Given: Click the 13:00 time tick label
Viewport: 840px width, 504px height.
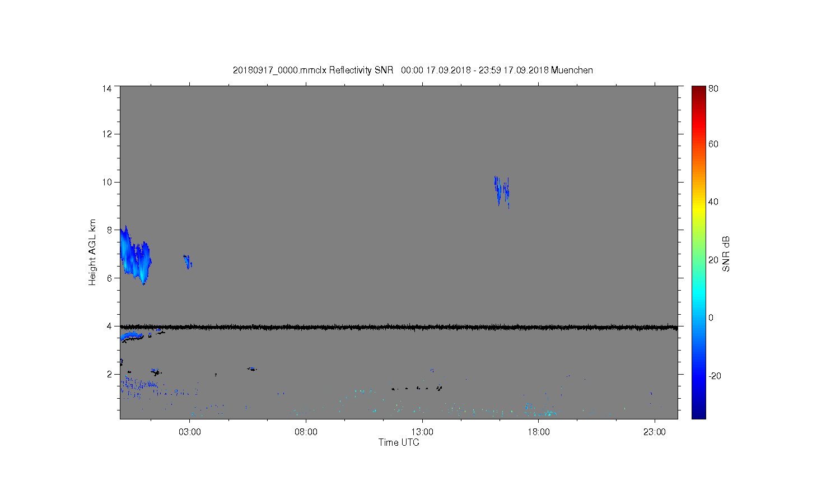Looking at the screenshot, I should pyautogui.click(x=422, y=432).
